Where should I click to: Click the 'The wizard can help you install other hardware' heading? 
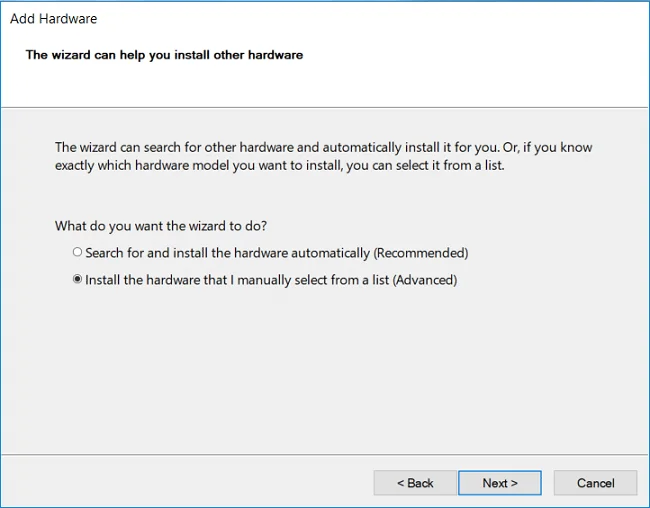164,55
